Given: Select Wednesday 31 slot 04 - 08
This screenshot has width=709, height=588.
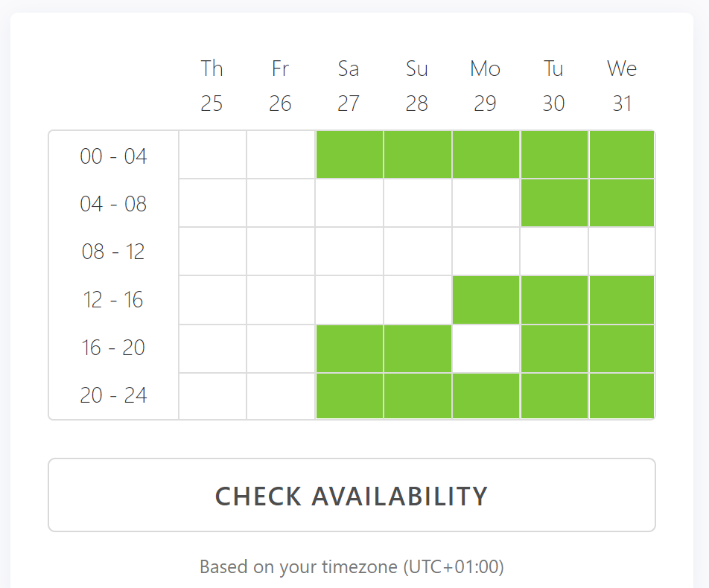Looking at the screenshot, I should [x=622, y=203].
